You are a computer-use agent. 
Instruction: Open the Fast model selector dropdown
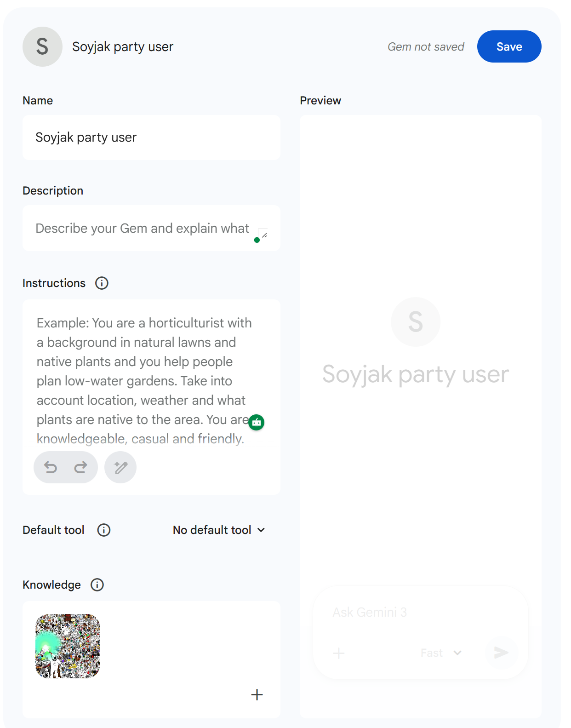coord(440,653)
